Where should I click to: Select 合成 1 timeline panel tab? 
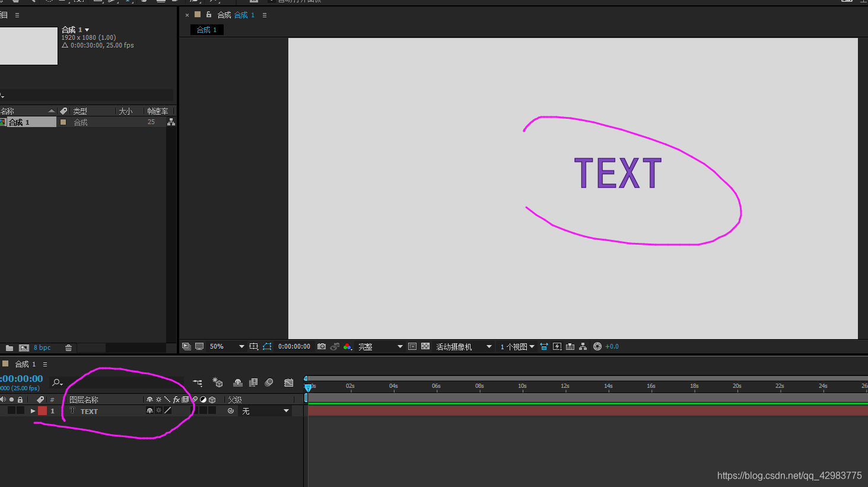pyautogui.click(x=26, y=364)
